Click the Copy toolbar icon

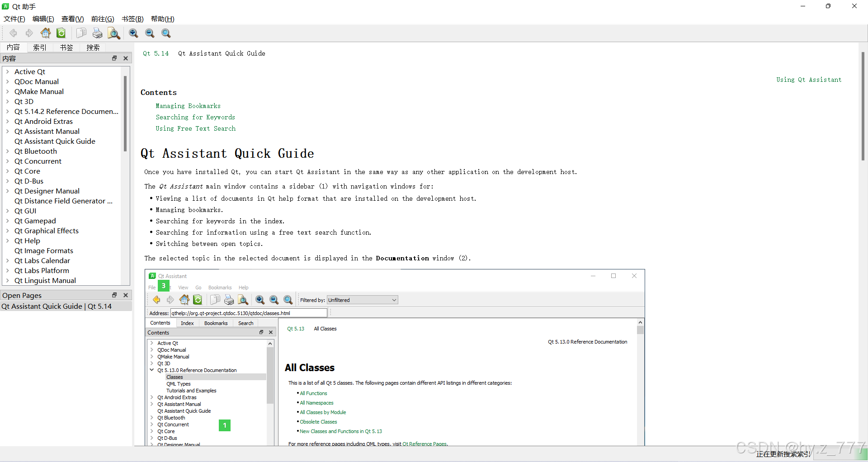[x=81, y=33]
